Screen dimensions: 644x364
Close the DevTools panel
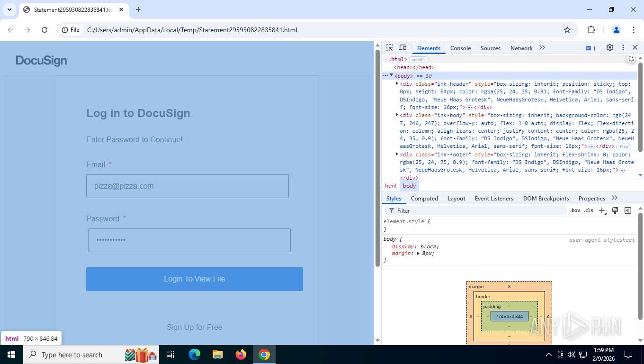635,48
